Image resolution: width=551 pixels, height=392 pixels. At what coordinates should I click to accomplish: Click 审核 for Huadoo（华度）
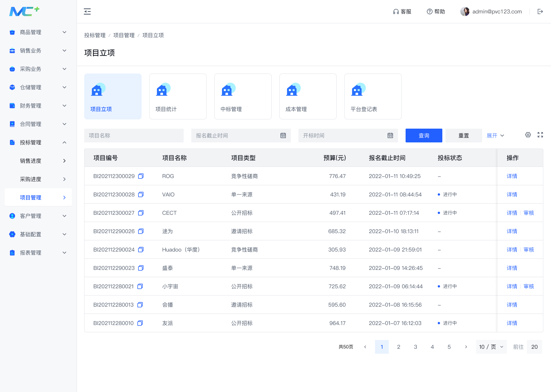pos(529,250)
